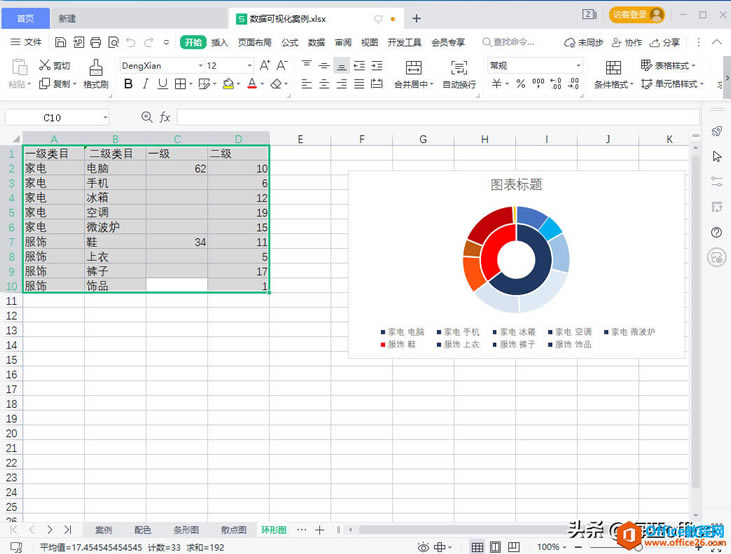Toggle bold formatting
This screenshot has height=554, width=731.
(x=129, y=84)
